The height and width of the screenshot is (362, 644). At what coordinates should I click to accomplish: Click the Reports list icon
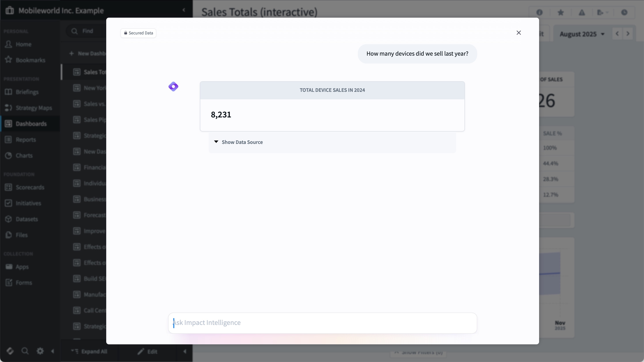click(x=8, y=140)
